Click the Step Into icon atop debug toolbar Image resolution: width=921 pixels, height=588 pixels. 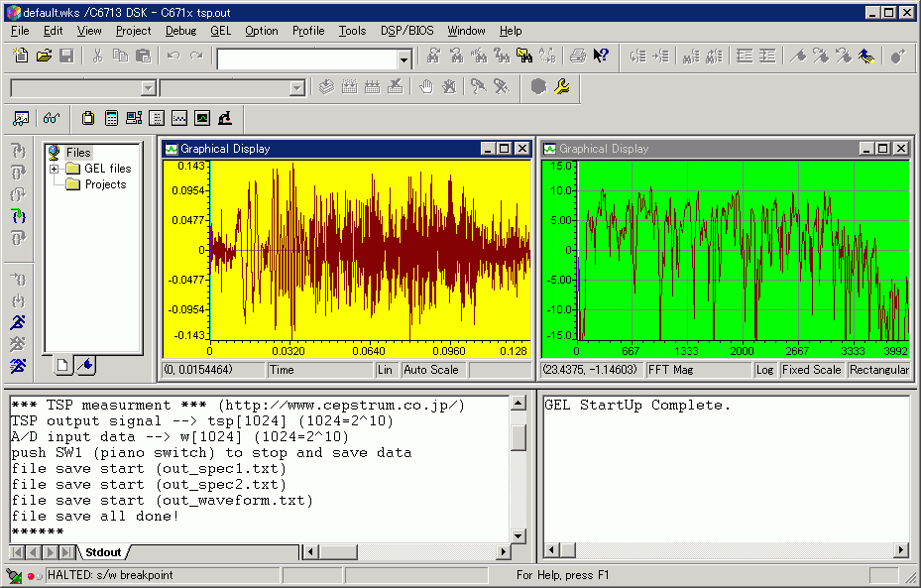tap(18, 151)
